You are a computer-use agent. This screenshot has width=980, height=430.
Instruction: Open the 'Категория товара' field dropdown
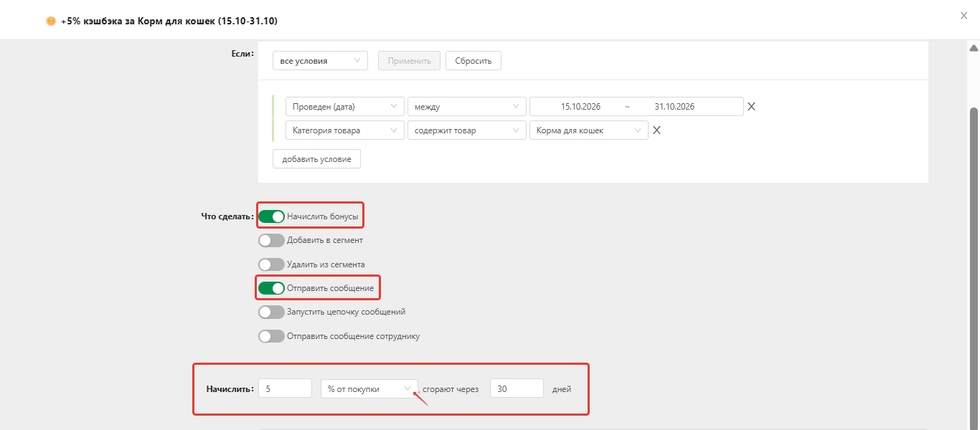344,130
